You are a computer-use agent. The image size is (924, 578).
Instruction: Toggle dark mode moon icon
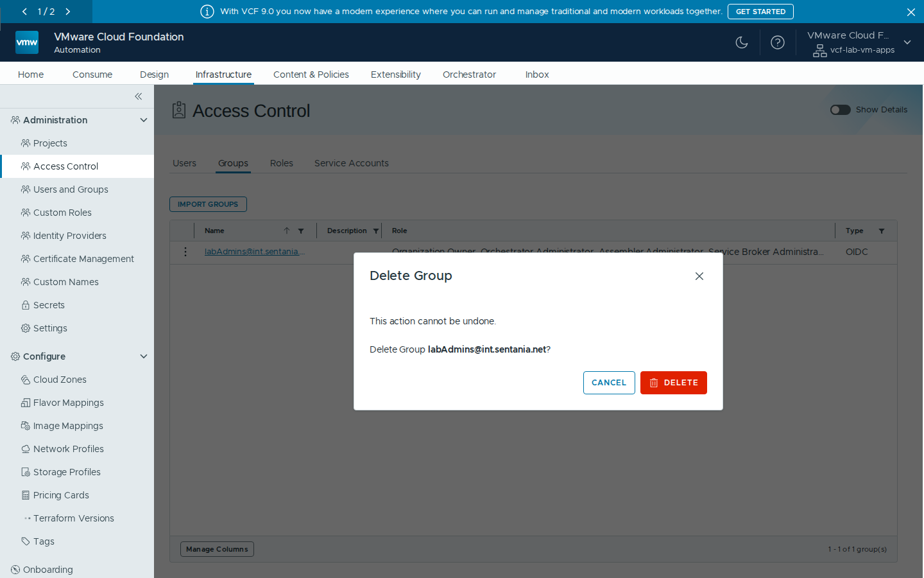point(742,42)
